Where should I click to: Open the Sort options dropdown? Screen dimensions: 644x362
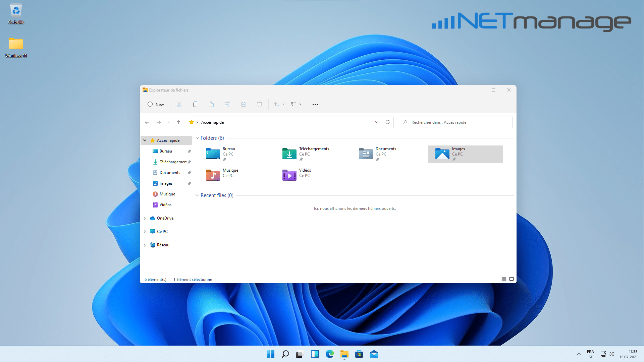(x=279, y=104)
